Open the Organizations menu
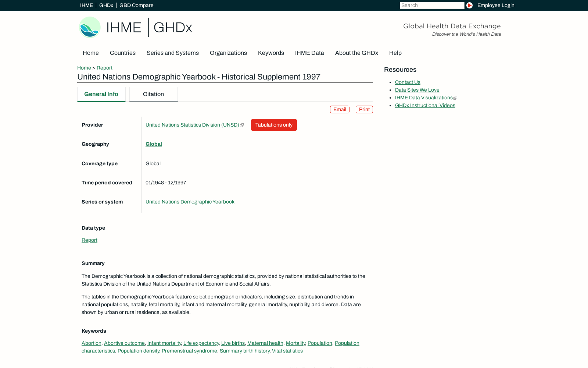 228,53
